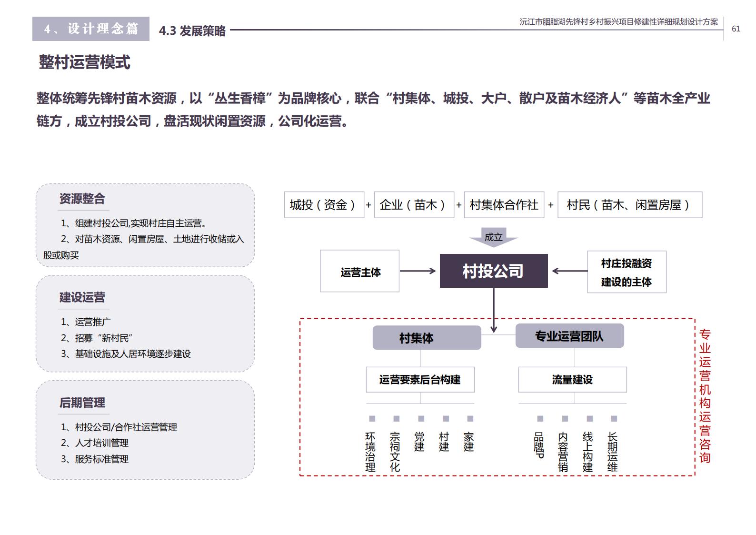
Task: Click the '建设运营' panel heading
Action: point(82,297)
